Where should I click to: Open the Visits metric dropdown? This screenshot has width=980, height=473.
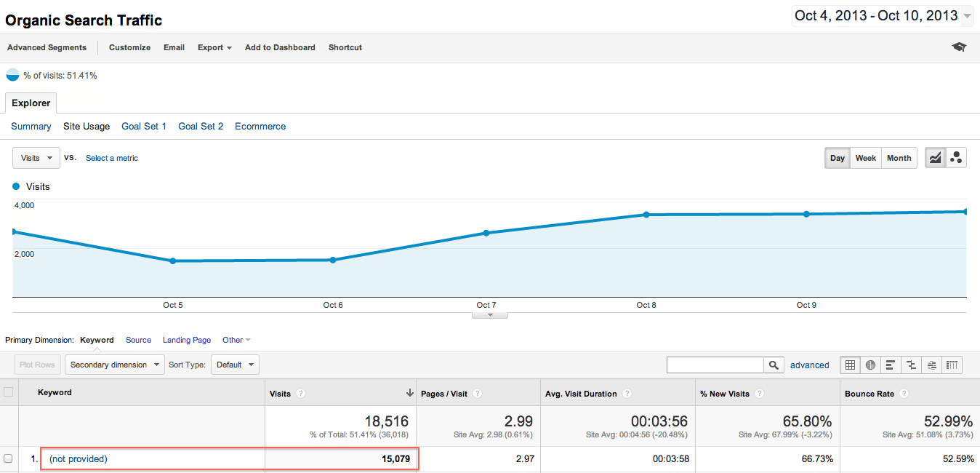pyautogui.click(x=36, y=158)
